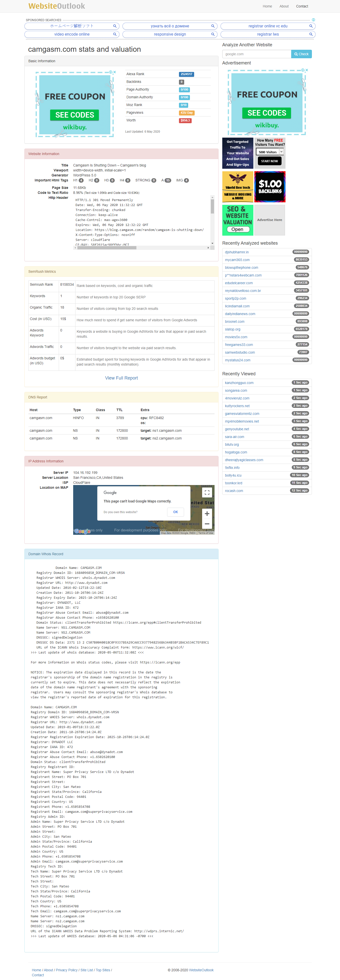
Task: Open songarea.com link
Action: [236, 390]
